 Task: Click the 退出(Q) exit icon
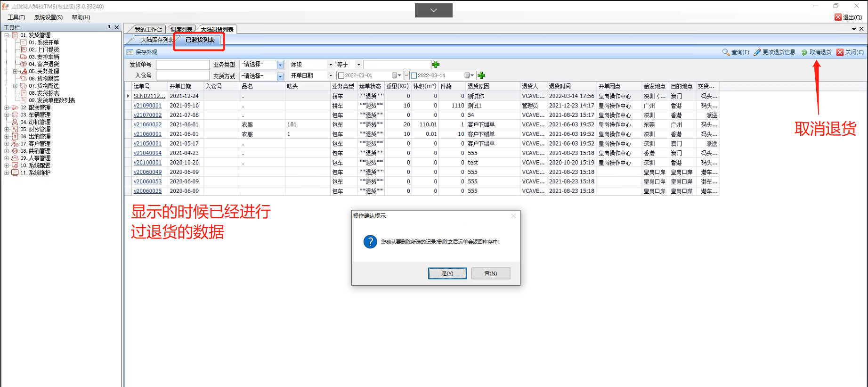point(838,17)
